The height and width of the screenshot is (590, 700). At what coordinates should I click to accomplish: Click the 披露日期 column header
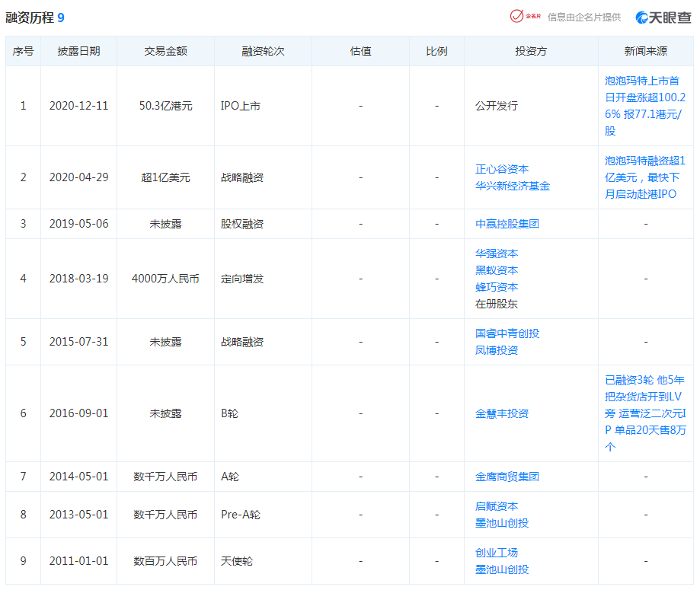pyautogui.click(x=78, y=51)
